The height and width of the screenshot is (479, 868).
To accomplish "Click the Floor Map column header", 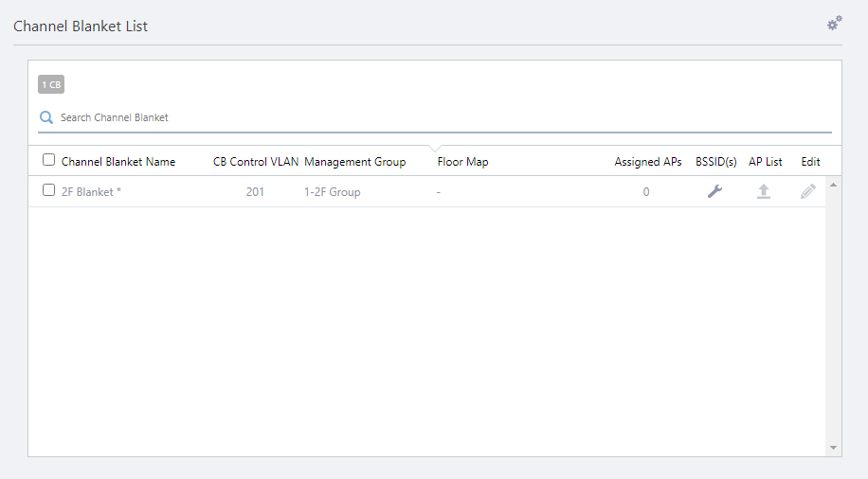I will (x=462, y=162).
